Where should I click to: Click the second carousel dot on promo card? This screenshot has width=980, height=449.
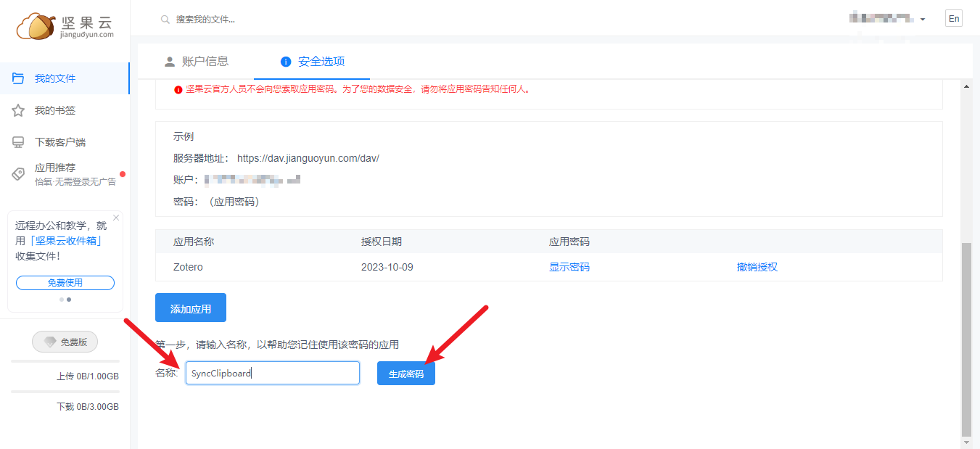tap(68, 299)
